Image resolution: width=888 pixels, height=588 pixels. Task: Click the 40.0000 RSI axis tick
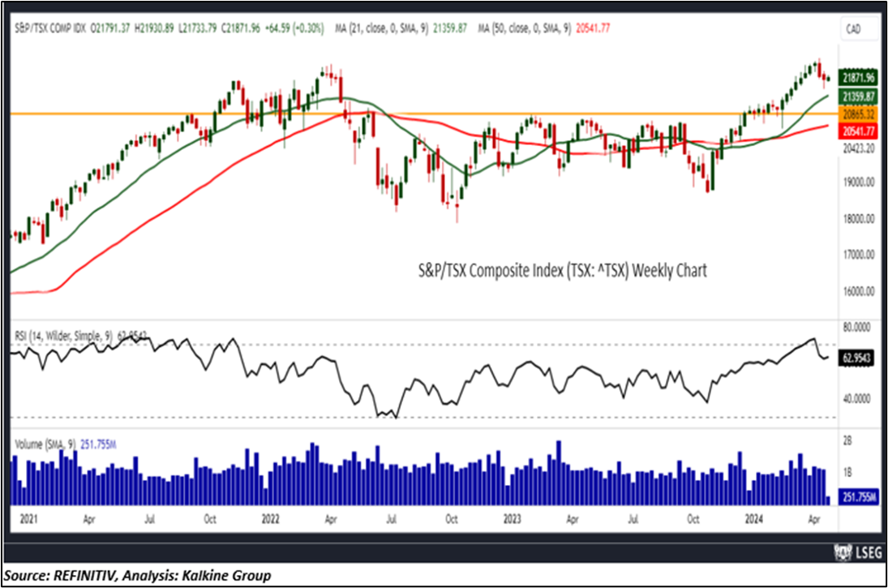[x=857, y=399]
